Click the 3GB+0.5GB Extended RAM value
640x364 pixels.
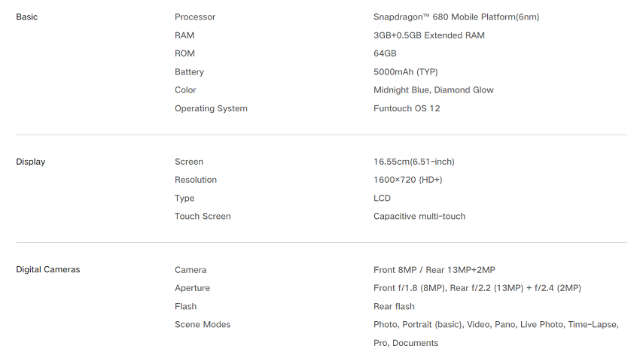point(429,35)
